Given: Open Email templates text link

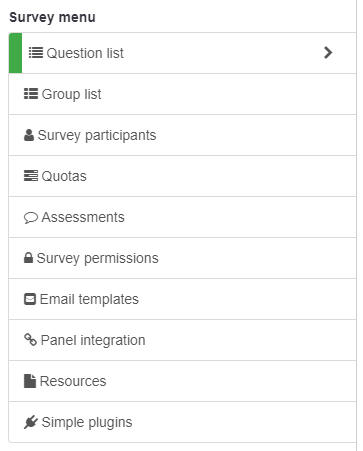Looking at the screenshot, I should (89, 299).
